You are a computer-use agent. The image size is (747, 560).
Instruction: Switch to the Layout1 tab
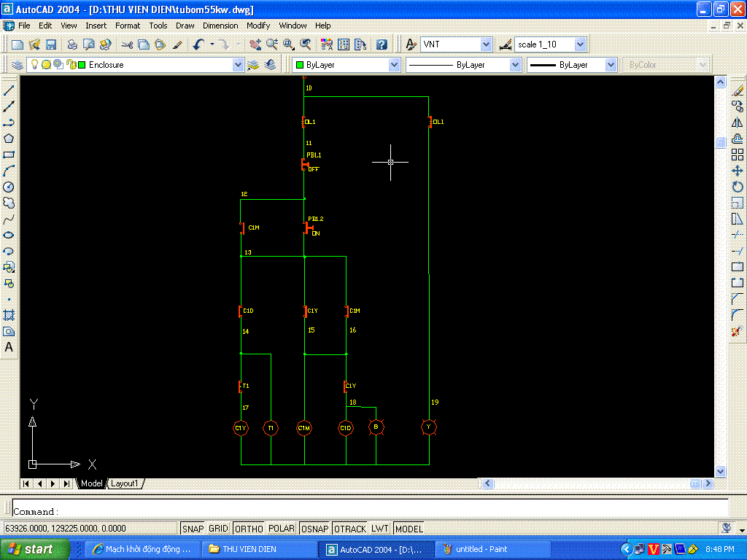point(125,483)
